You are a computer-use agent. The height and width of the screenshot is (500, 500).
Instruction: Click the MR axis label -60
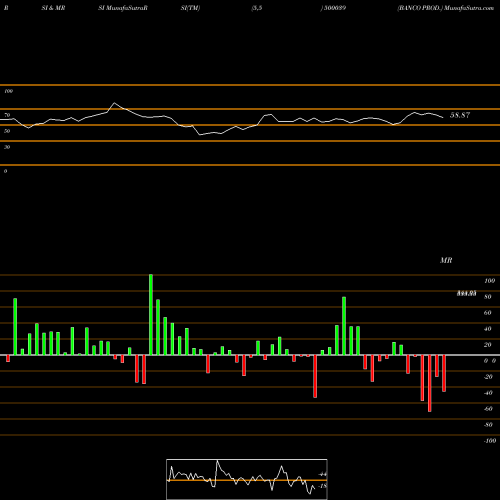[488, 409]
